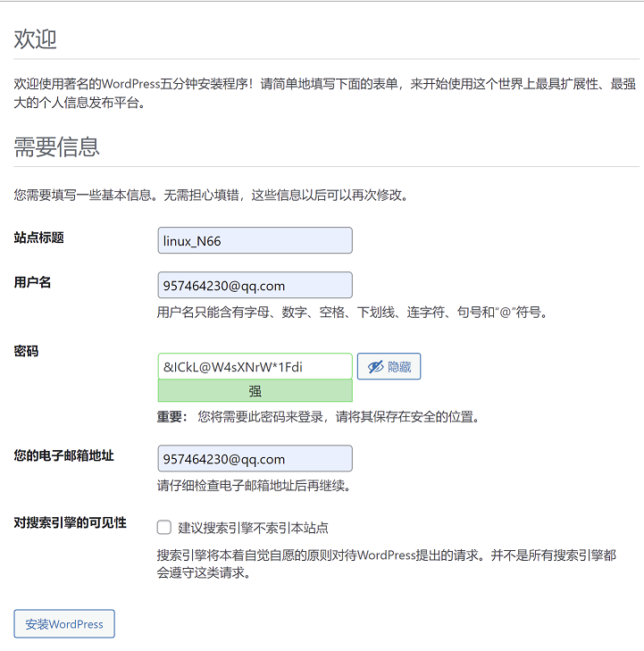644x651 pixels.
Task: Click the 请仔细检查电子邮箱地址后再继续 hint
Action: (x=254, y=486)
